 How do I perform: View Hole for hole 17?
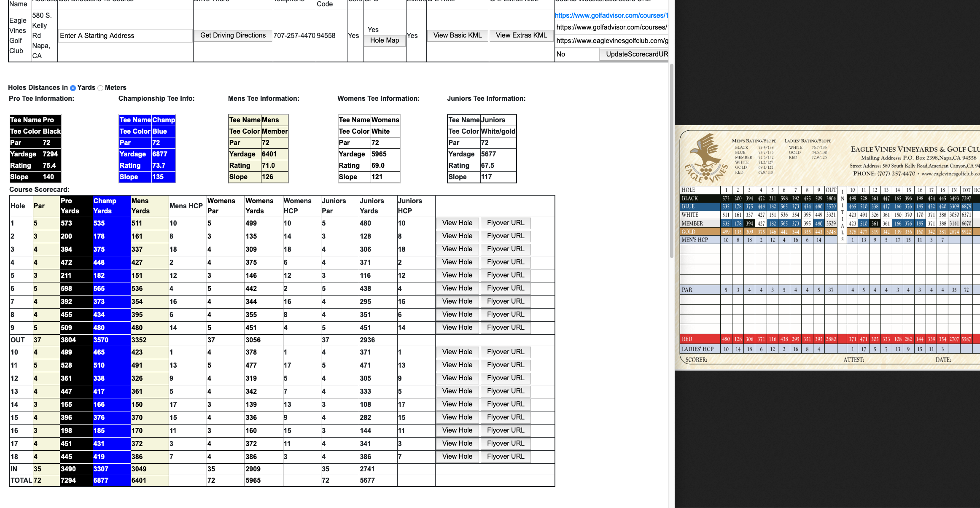[x=458, y=443]
